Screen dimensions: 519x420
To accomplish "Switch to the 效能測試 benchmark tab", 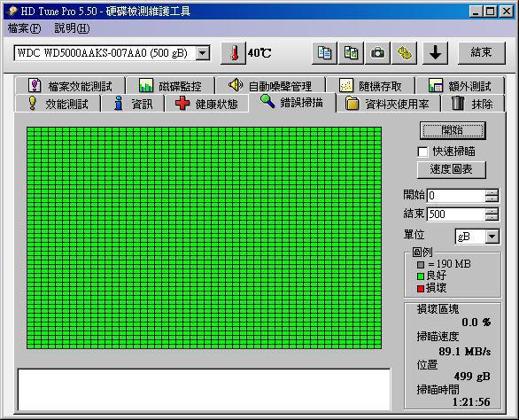I will click(58, 104).
